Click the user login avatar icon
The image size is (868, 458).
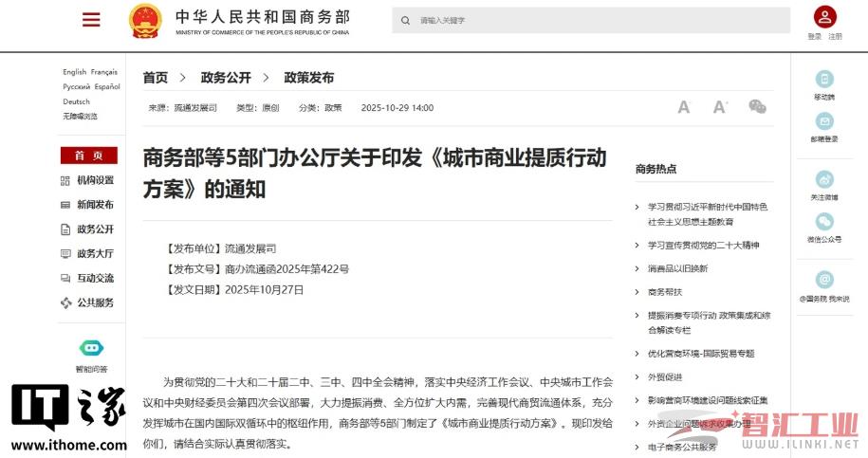(824, 17)
